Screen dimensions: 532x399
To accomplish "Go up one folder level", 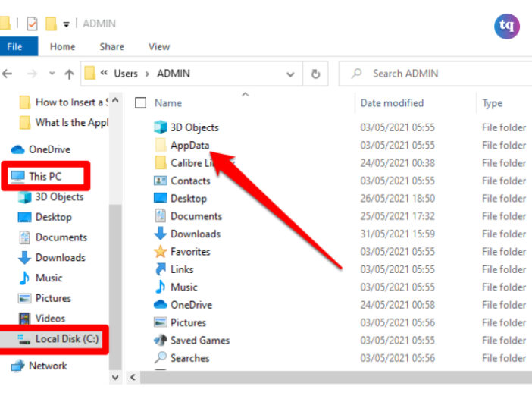I will (x=69, y=74).
